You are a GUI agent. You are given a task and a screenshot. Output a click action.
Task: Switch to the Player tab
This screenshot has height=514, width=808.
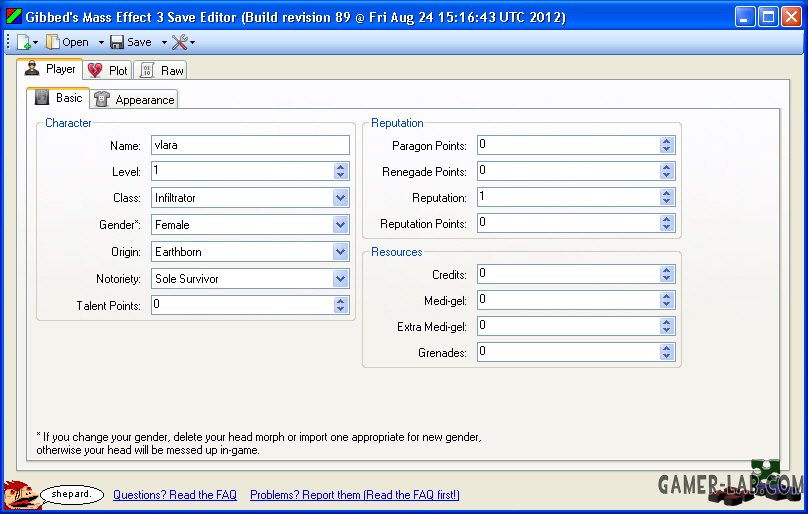50,69
